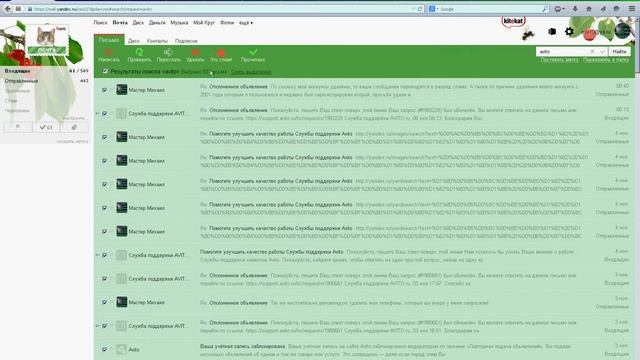Click the Переложить в папку link
The image size is (640, 360).
[606, 60]
